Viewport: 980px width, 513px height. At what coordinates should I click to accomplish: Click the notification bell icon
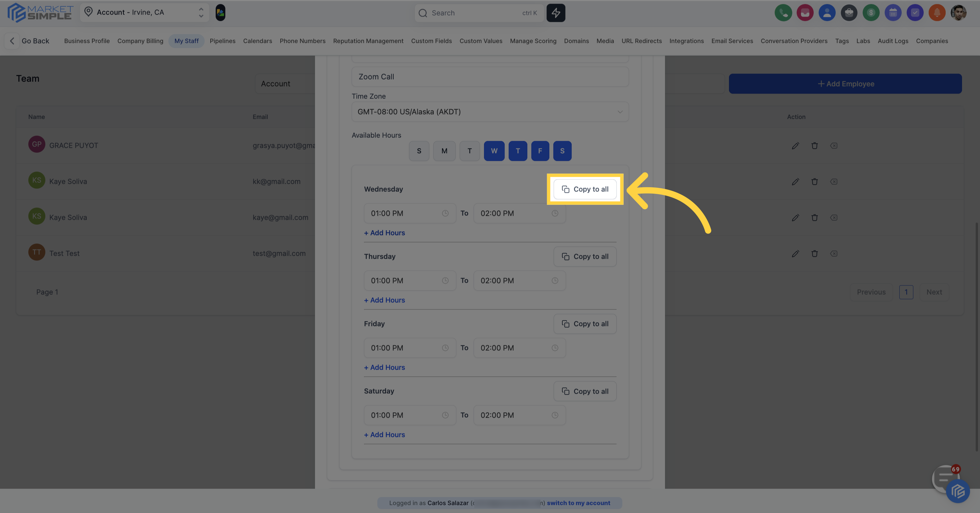937,13
